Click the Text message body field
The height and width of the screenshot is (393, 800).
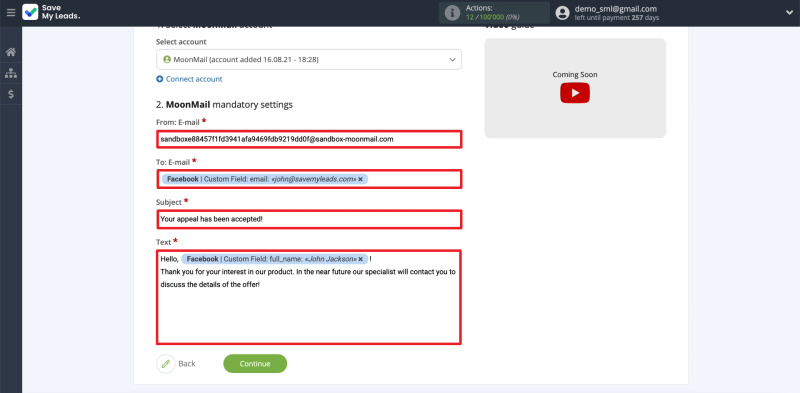(x=309, y=297)
